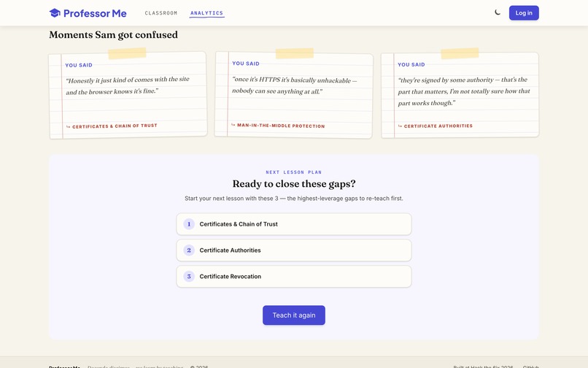Viewport: 588px width, 368px height.
Task: Open the Classroom nav tab
Action: click(x=161, y=13)
